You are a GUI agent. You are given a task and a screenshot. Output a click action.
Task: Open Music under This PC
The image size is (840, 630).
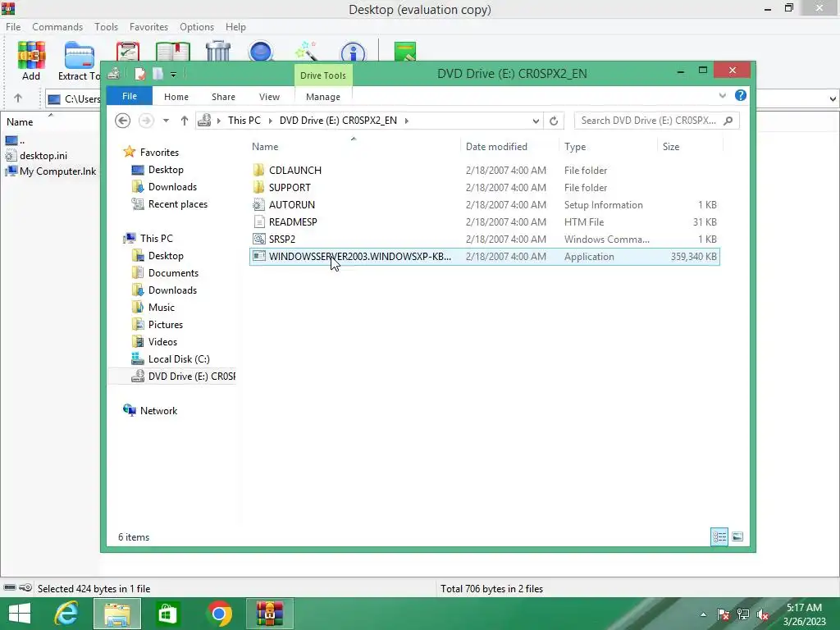(x=162, y=308)
